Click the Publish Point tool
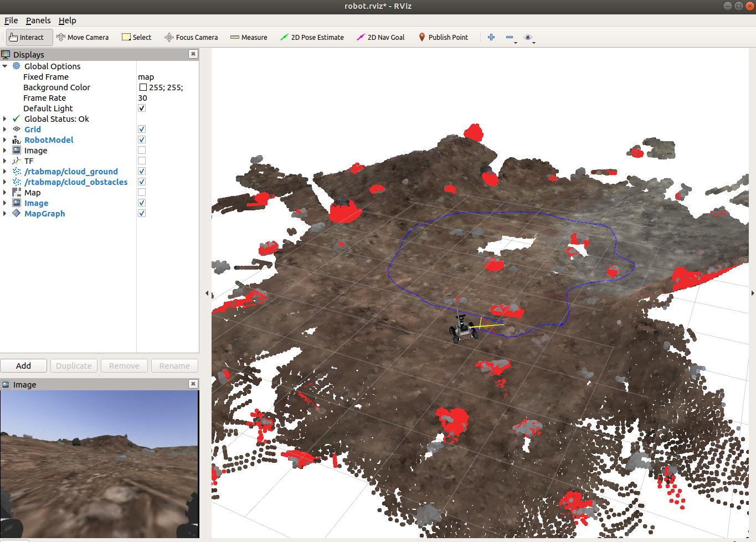The width and height of the screenshot is (756, 542). tap(443, 38)
